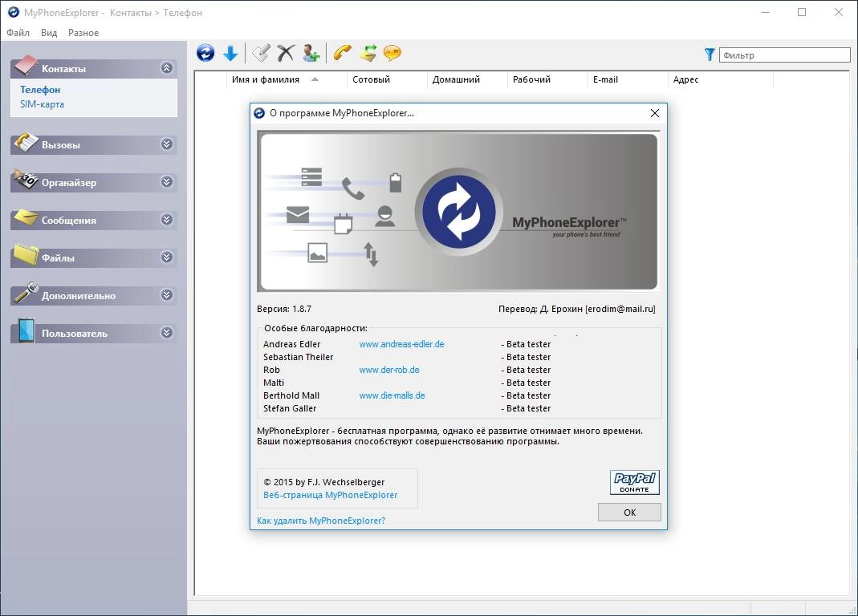Click the copyright F.J. Wechselberger text
Viewport: 858px width, 616px height.
324,482
